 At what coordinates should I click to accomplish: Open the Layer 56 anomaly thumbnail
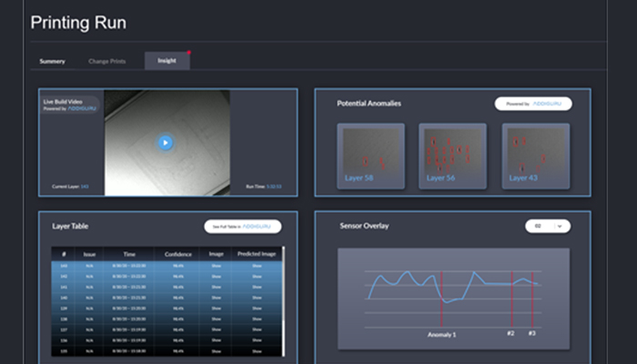point(452,156)
